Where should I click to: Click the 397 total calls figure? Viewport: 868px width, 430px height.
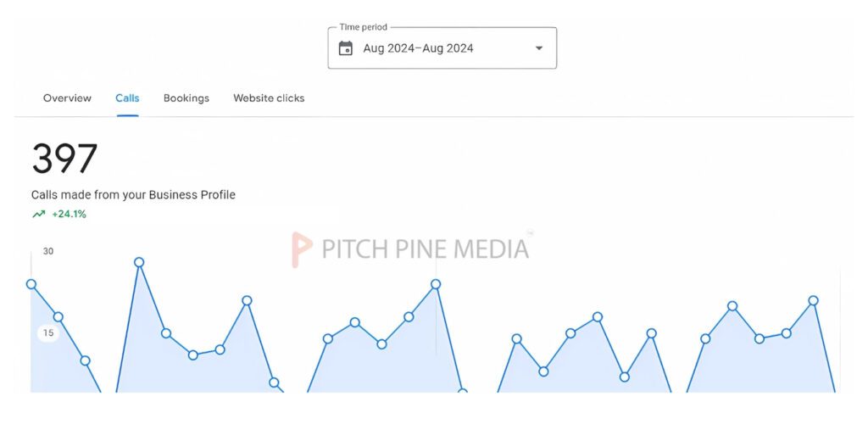point(64,159)
